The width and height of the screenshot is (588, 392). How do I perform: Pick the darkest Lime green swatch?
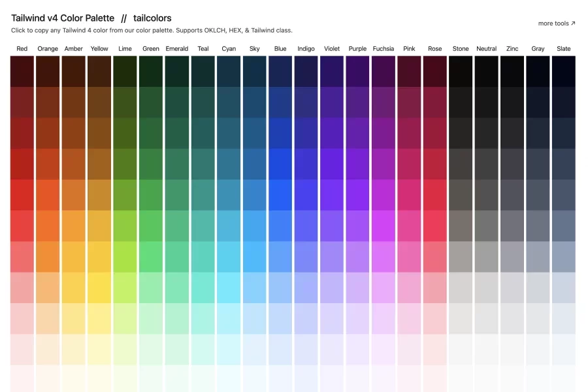pyautogui.click(x=125, y=71)
